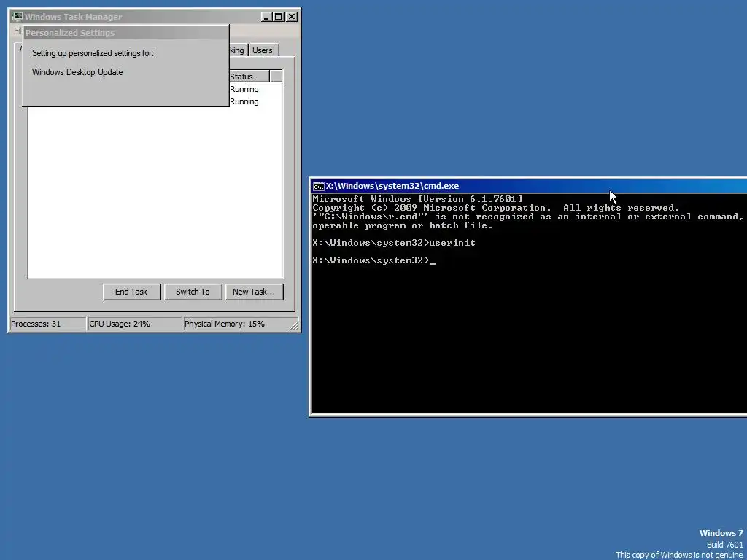This screenshot has height=560, width=747.
Task: Click the X:\Windows\system32\cmd.exe title bar
Action: click(529, 186)
